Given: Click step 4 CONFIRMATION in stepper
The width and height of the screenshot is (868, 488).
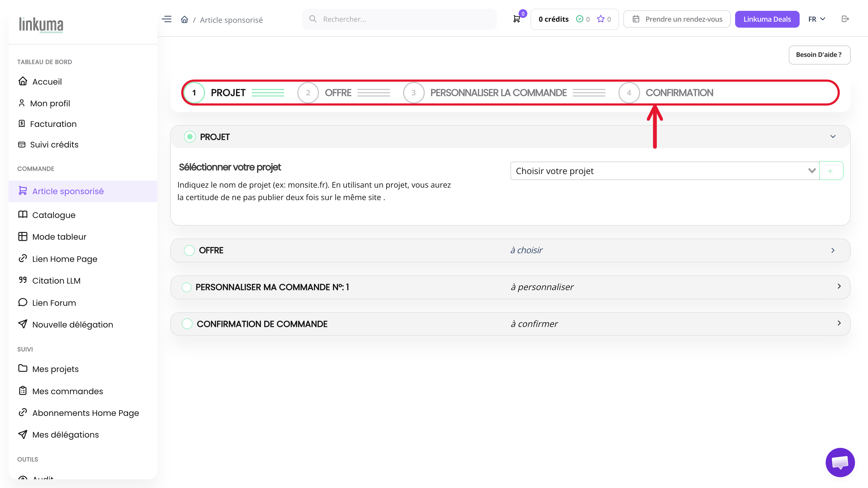Looking at the screenshot, I should 666,93.
